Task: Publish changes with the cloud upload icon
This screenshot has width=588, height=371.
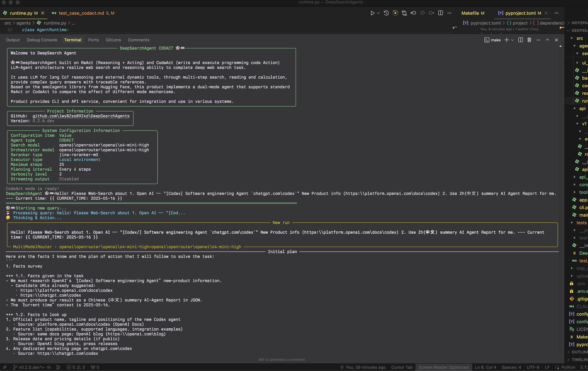Action: tap(49, 367)
